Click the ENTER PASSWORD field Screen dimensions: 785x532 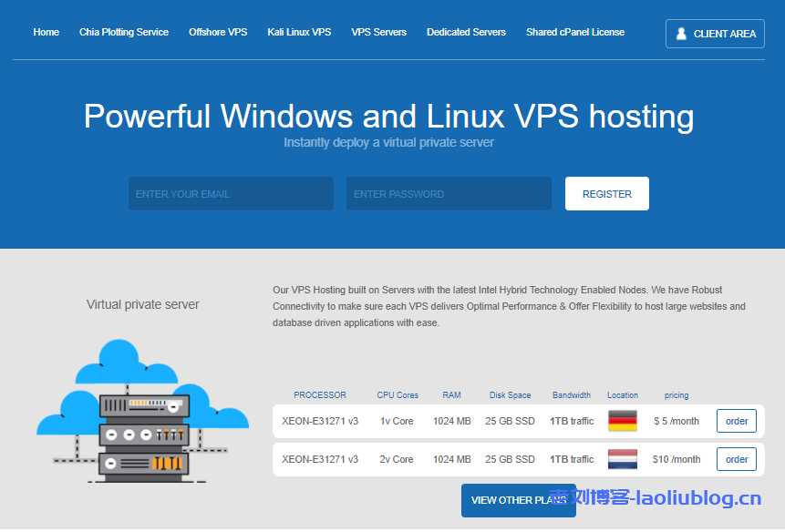tap(448, 193)
